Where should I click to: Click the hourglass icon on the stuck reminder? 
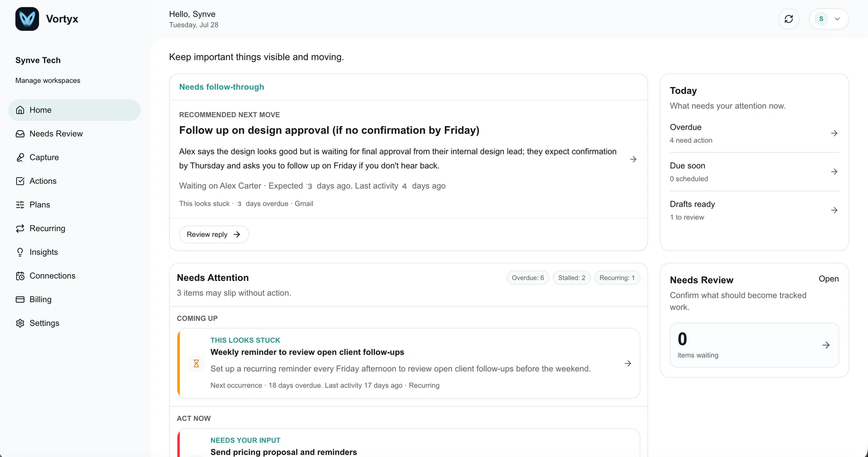coord(196,363)
